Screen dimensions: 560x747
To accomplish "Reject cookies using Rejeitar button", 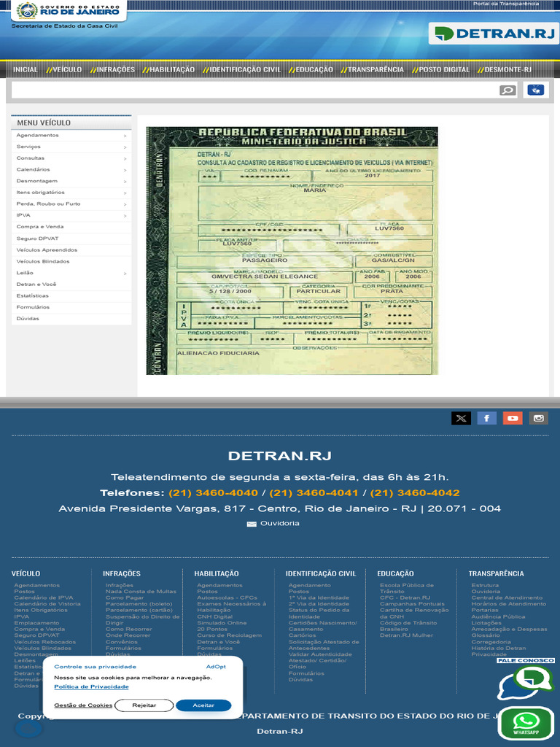I will [x=144, y=705].
